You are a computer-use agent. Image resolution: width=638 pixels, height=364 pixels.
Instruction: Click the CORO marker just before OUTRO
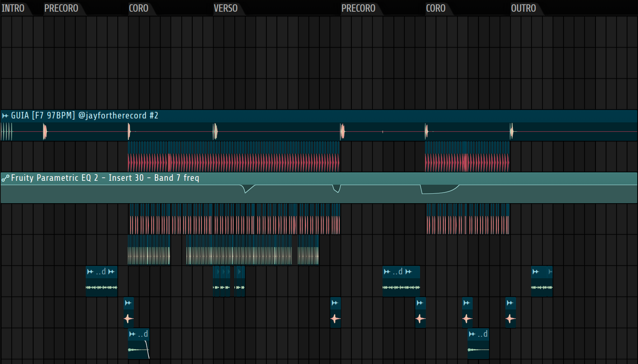[436, 9]
